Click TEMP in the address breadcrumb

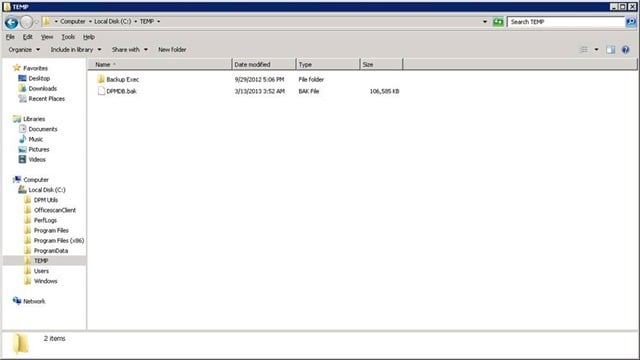147,22
